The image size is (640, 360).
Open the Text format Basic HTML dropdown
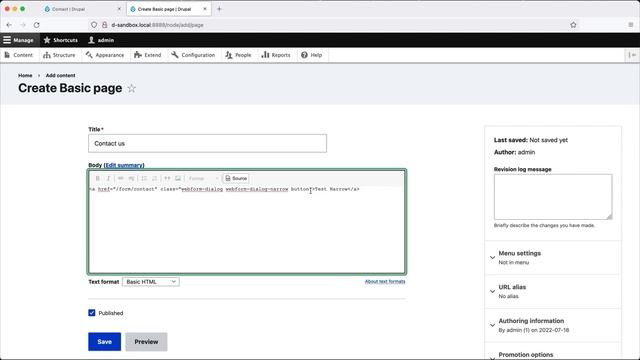click(x=151, y=282)
